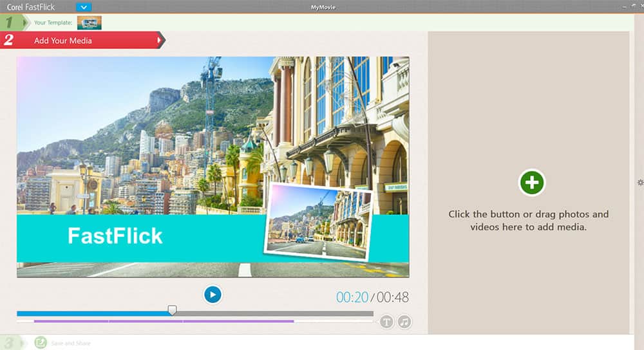Open the Title text options icon

coord(386,322)
